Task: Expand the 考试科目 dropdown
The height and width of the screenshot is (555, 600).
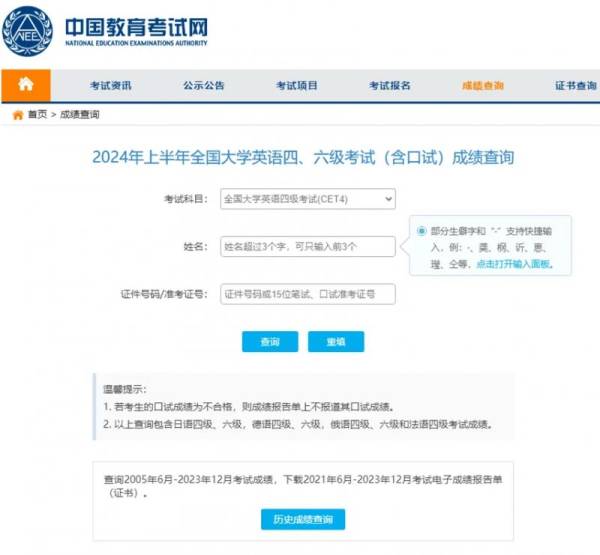Action: tap(308, 199)
